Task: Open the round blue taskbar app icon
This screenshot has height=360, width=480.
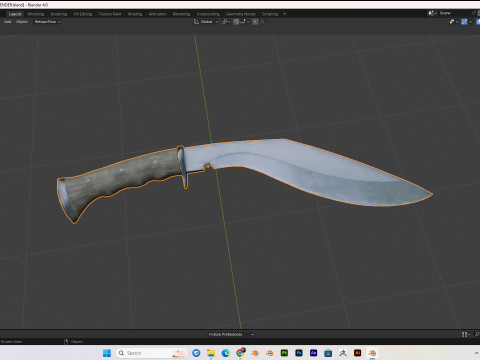Action: point(196,353)
